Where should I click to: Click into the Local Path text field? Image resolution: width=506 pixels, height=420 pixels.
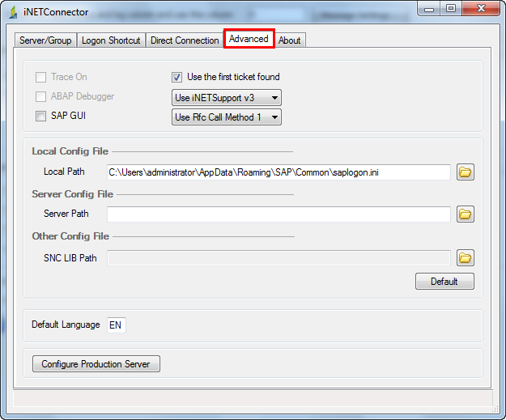coord(278,172)
